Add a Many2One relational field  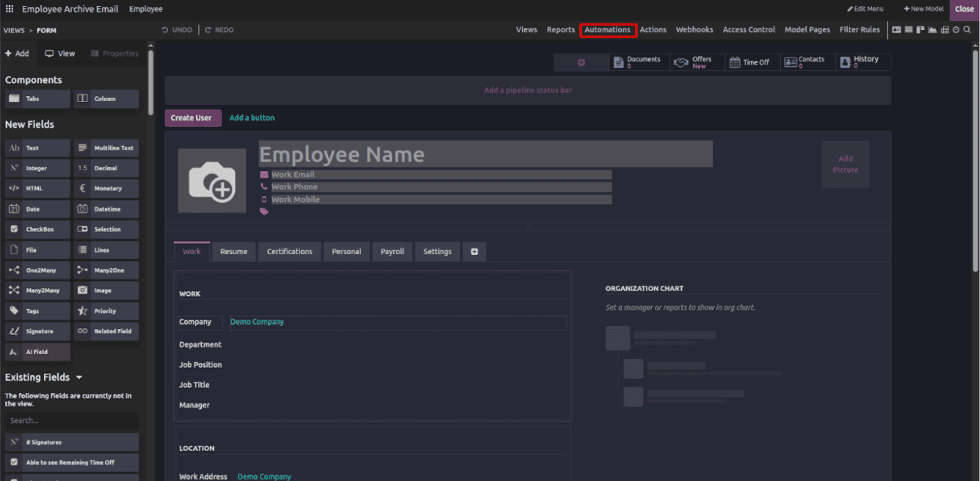(x=106, y=270)
